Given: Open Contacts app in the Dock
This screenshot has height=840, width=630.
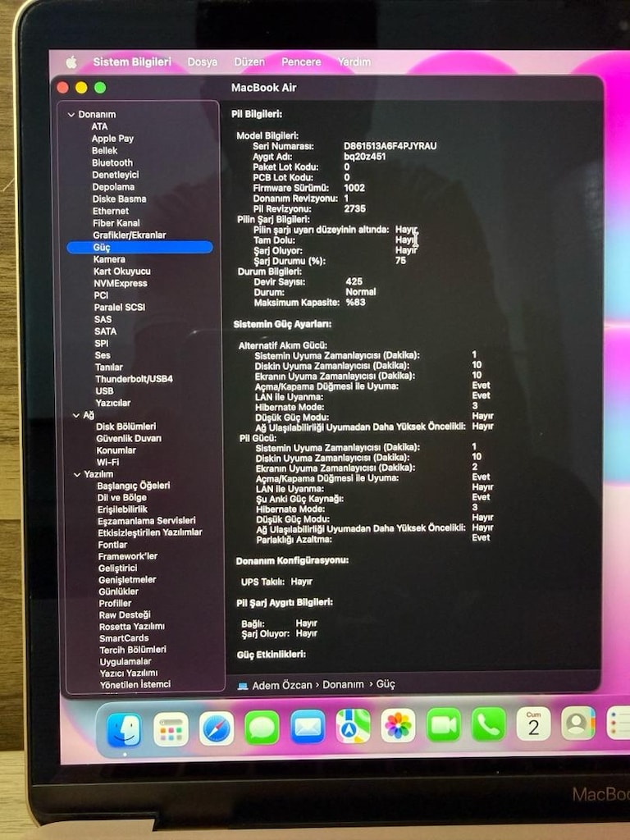Looking at the screenshot, I should (x=578, y=723).
